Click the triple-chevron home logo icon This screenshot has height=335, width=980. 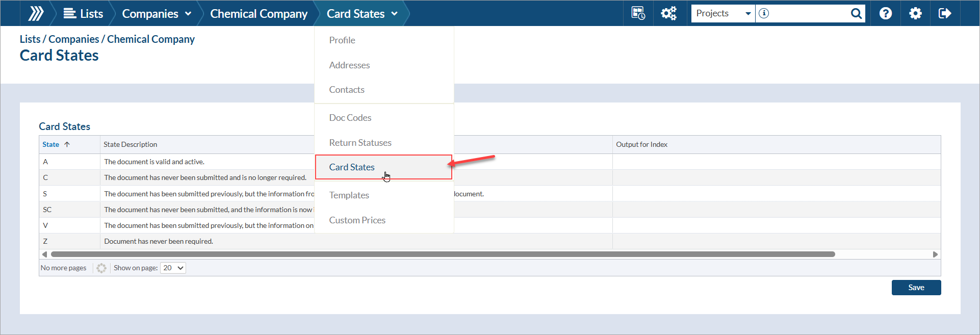pos(36,13)
